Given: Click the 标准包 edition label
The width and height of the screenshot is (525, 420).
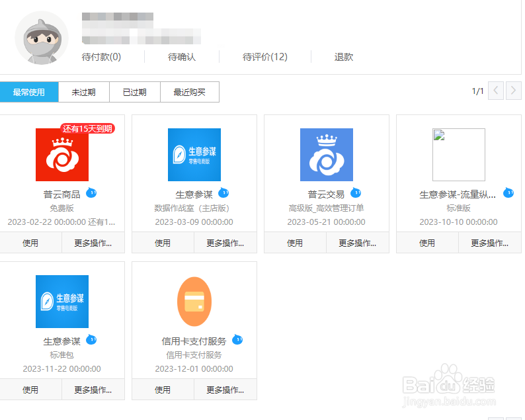Looking at the screenshot, I should click(62, 355).
